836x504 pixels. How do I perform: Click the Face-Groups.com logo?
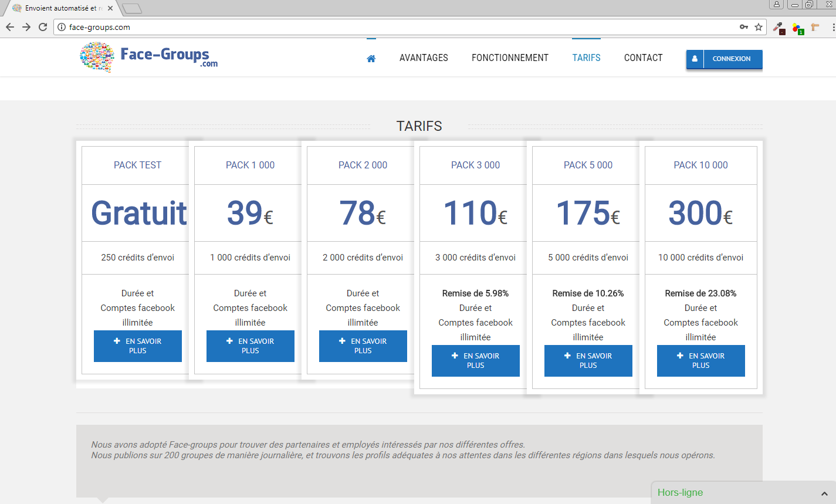pyautogui.click(x=149, y=57)
